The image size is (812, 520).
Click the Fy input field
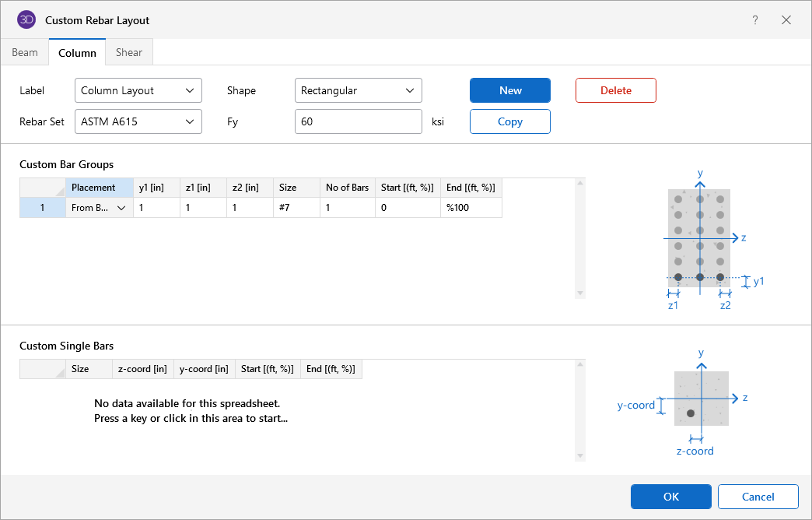click(359, 121)
